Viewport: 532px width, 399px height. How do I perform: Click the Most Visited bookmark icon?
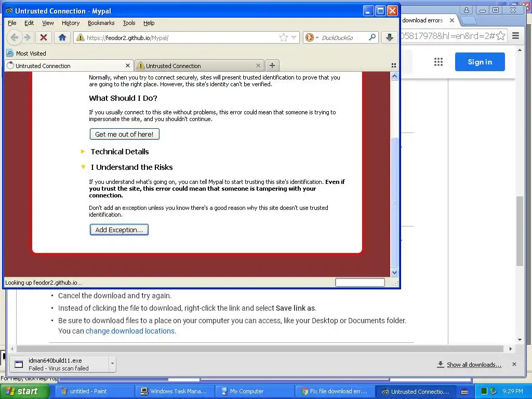pos(10,54)
